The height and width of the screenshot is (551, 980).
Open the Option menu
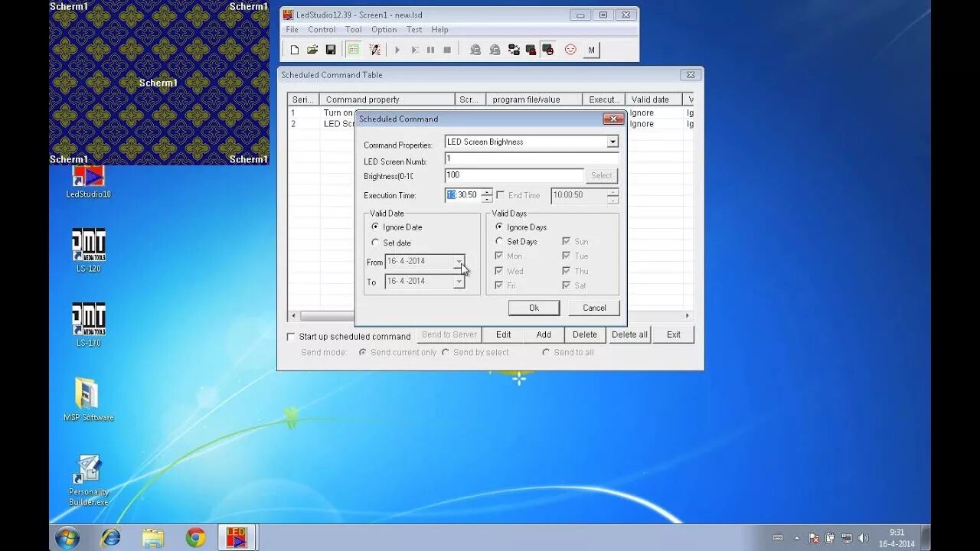(384, 30)
